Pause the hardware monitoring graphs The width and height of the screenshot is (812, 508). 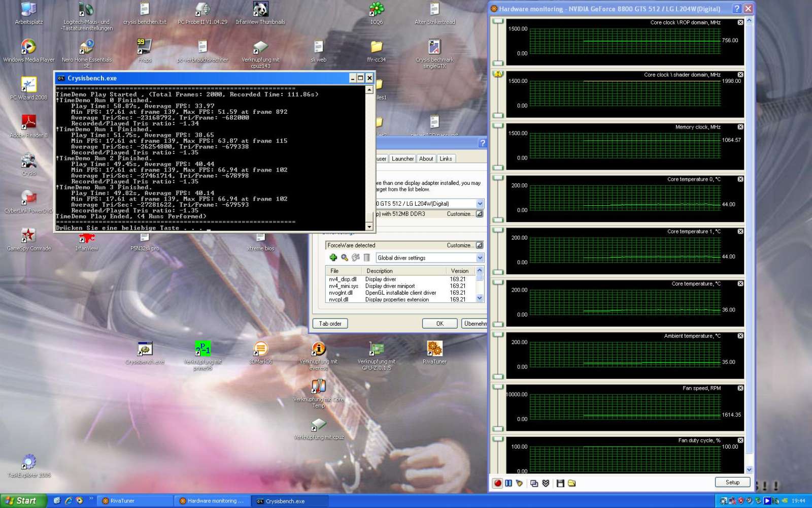[x=509, y=483]
